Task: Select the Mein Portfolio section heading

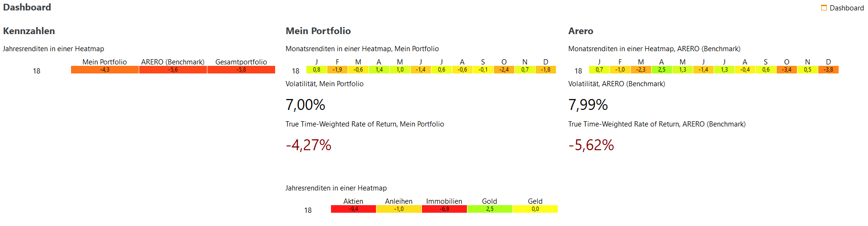Action: [318, 31]
